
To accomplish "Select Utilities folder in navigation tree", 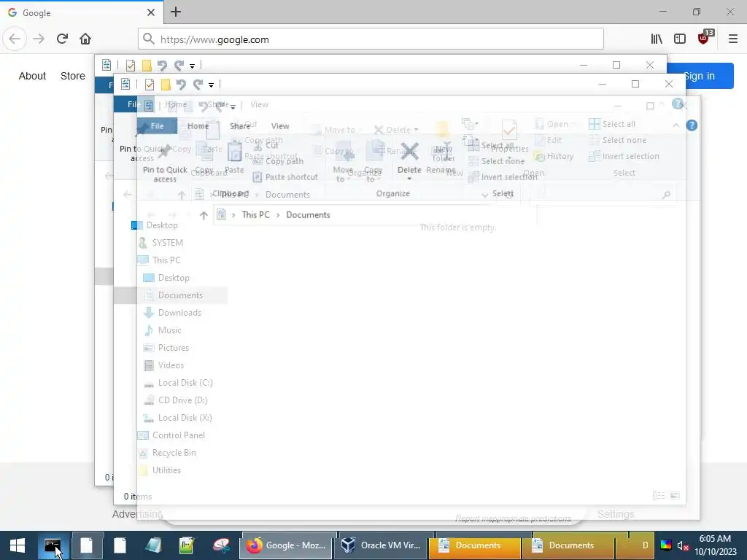I will pos(160,470).
